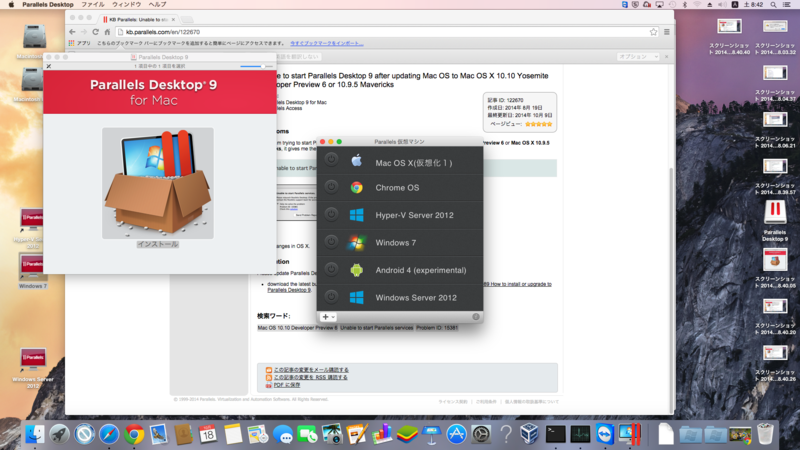This screenshot has height=450, width=800.
Task: Open Safari compass in the Dock
Action: click(x=109, y=434)
